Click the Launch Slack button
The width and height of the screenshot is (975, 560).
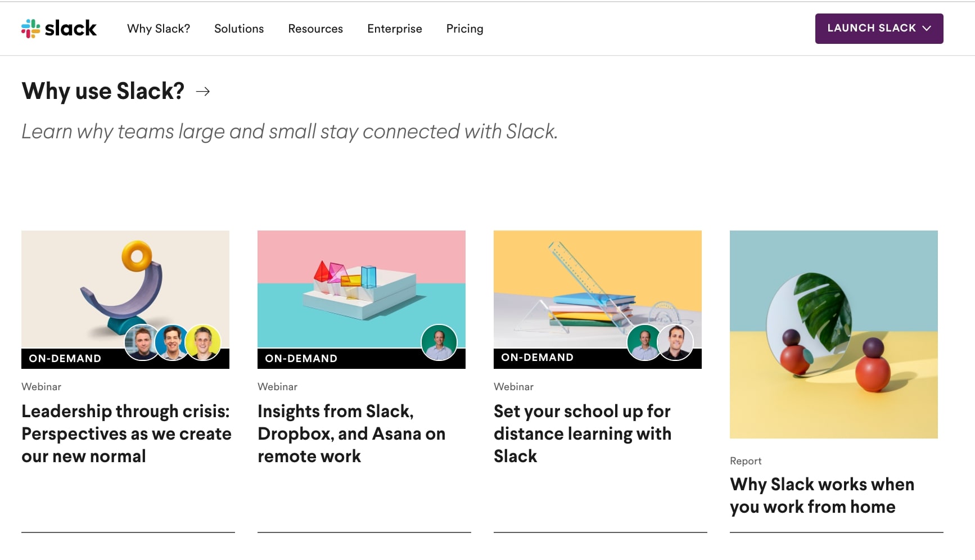click(870, 28)
